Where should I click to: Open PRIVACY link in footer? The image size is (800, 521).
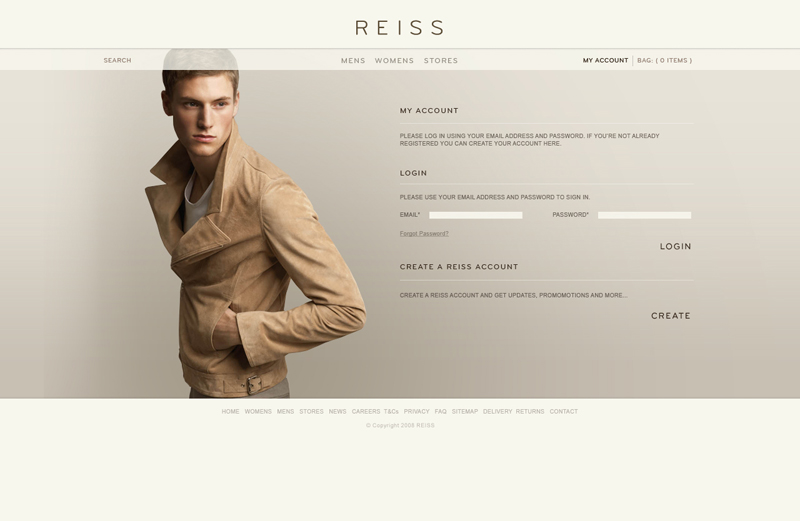(416, 411)
